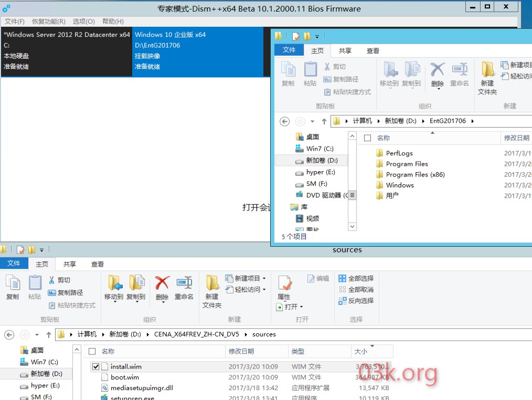532x400 pixels.
Task: Click Copy to icon in sources window
Action: tap(136, 282)
